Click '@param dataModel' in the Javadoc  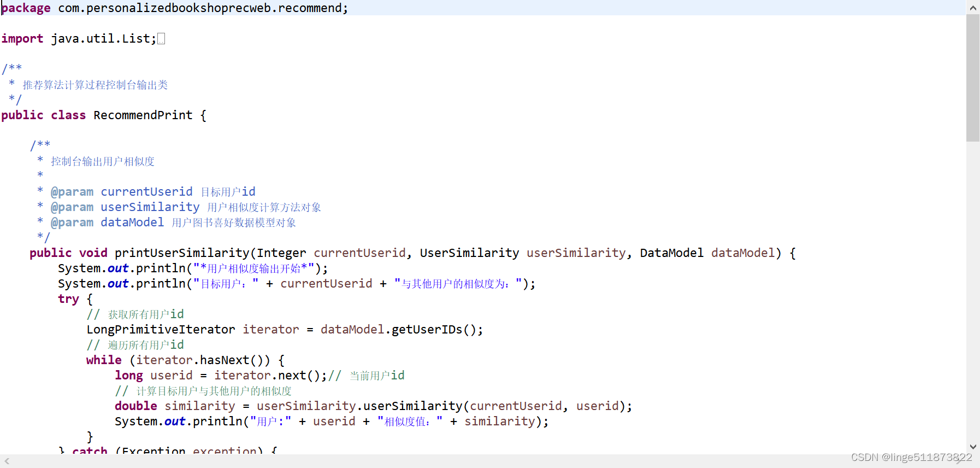pyautogui.click(x=107, y=223)
